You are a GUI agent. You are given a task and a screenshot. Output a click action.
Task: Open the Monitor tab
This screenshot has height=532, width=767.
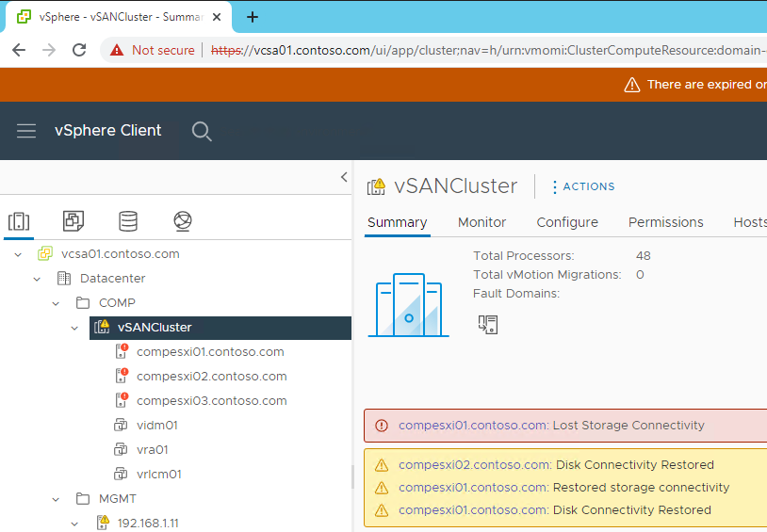(481, 222)
